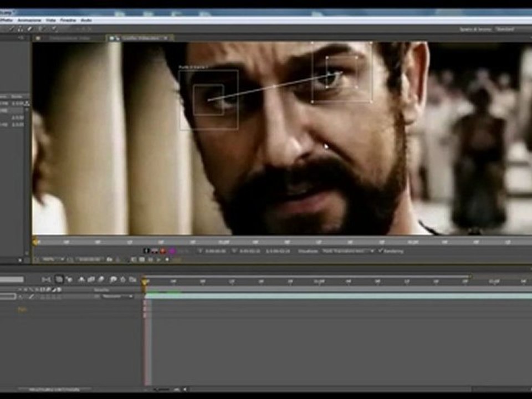
Task: Switch to the Livello viewer tab
Action: click(140, 38)
